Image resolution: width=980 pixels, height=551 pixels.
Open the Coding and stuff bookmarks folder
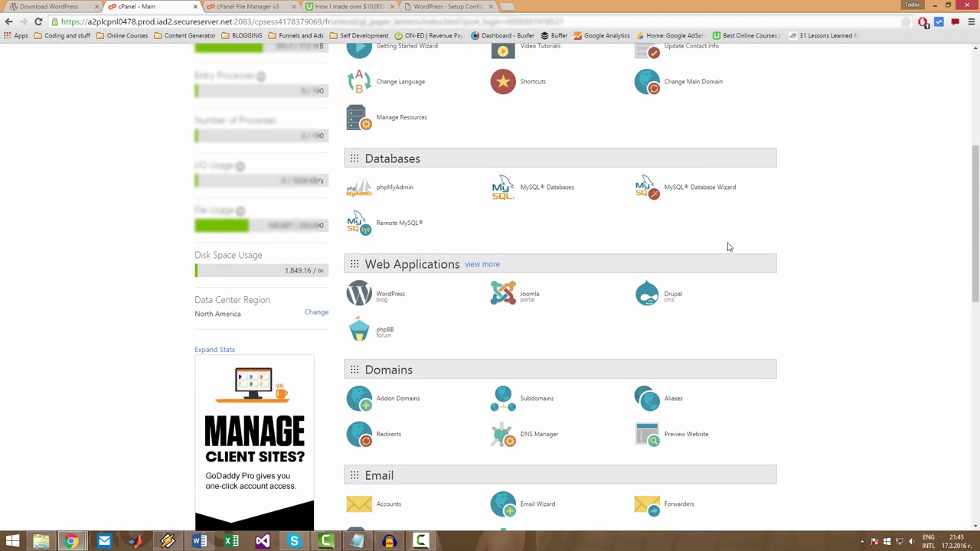click(61, 35)
